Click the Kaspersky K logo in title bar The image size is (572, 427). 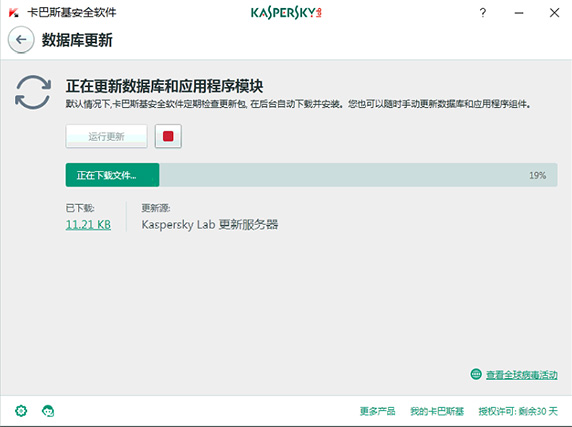click(13, 13)
